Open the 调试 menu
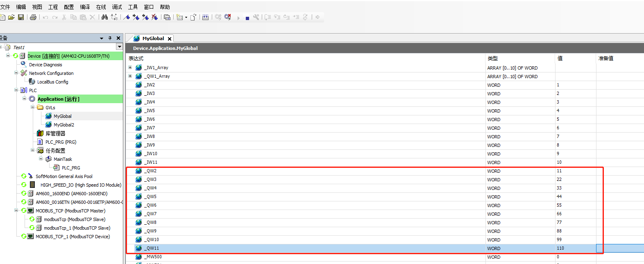The image size is (644, 264). (x=117, y=7)
